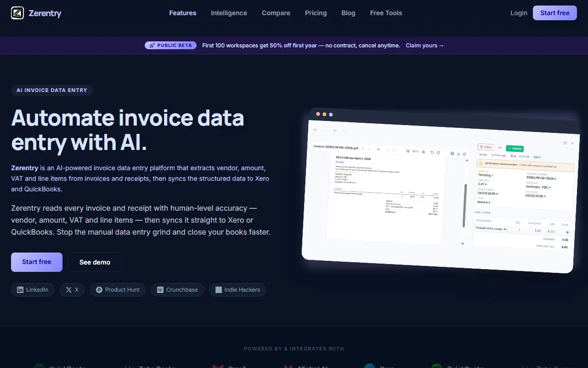The image size is (588, 368).
Task: Click the PUBLIC BETA rocket badge
Action: (x=171, y=46)
